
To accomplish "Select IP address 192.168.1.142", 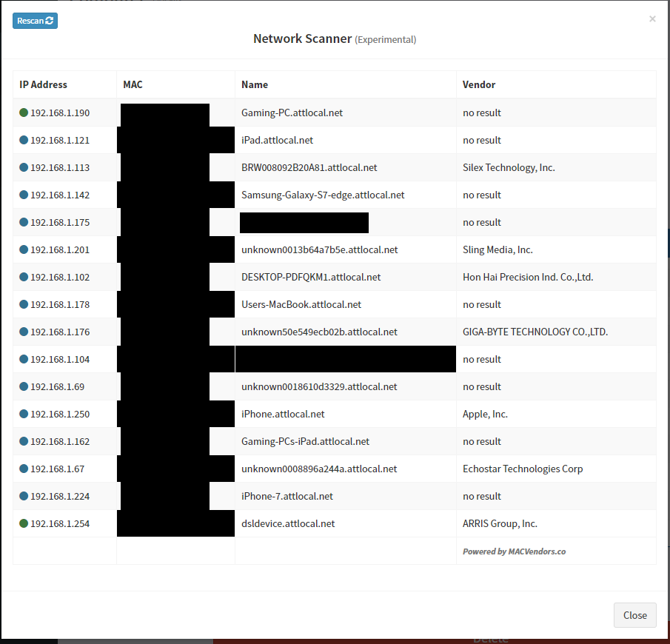I will point(60,195).
